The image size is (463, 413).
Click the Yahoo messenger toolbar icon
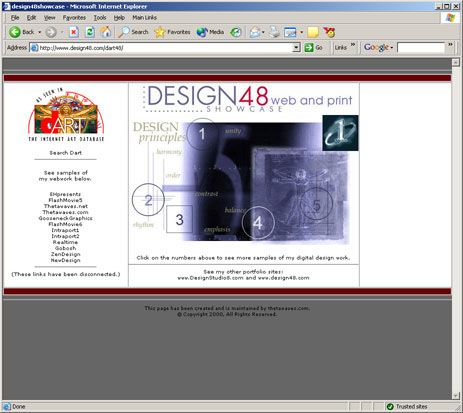pos(329,32)
